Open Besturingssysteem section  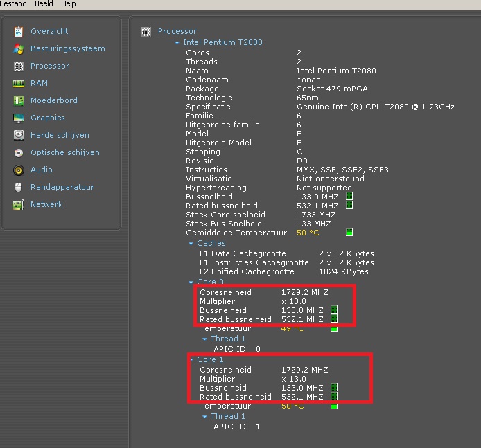(68, 48)
